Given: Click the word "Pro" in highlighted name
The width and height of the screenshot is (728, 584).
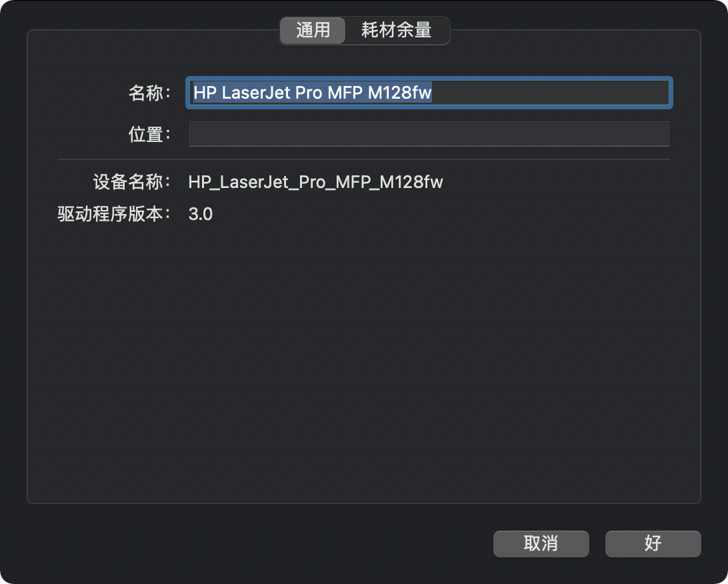Looking at the screenshot, I should pyautogui.click(x=309, y=93).
